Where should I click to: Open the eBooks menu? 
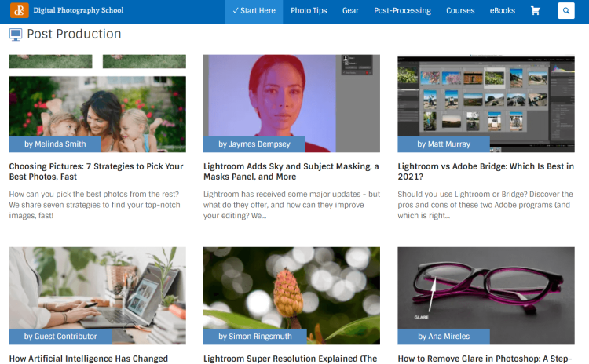point(503,10)
